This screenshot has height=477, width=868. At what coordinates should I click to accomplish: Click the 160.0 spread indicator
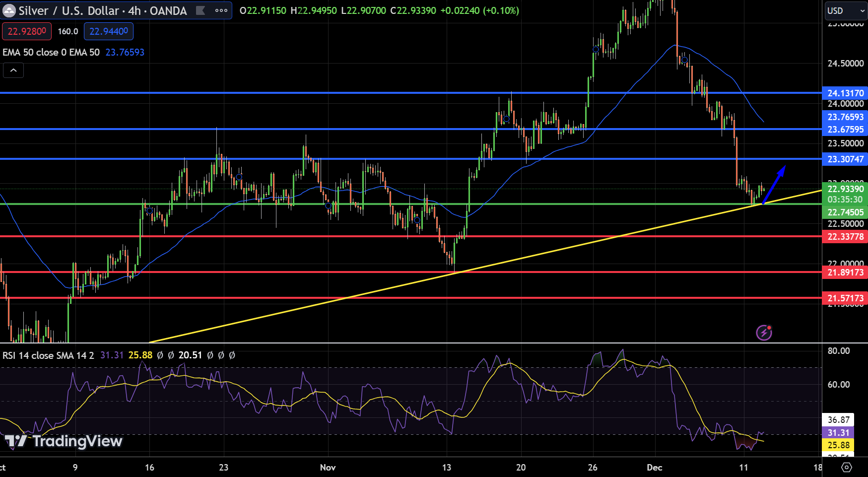click(68, 31)
